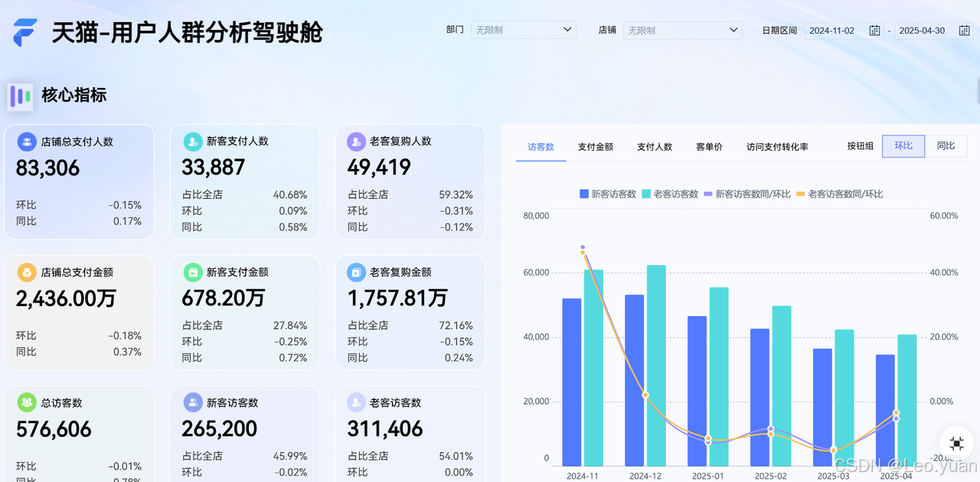The width and height of the screenshot is (980, 482).
Task: Click the 2025-03 x-axis label
Action: click(833, 476)
